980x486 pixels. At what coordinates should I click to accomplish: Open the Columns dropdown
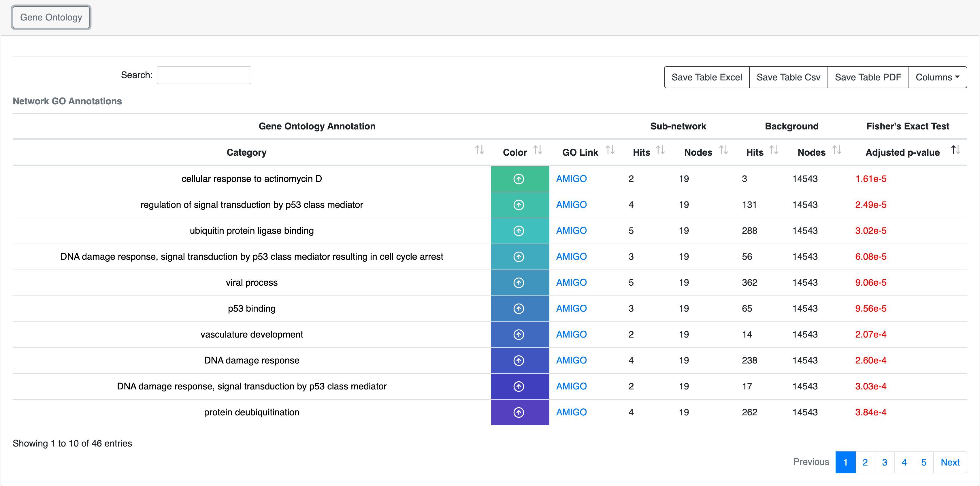click(x=937, y=77)
